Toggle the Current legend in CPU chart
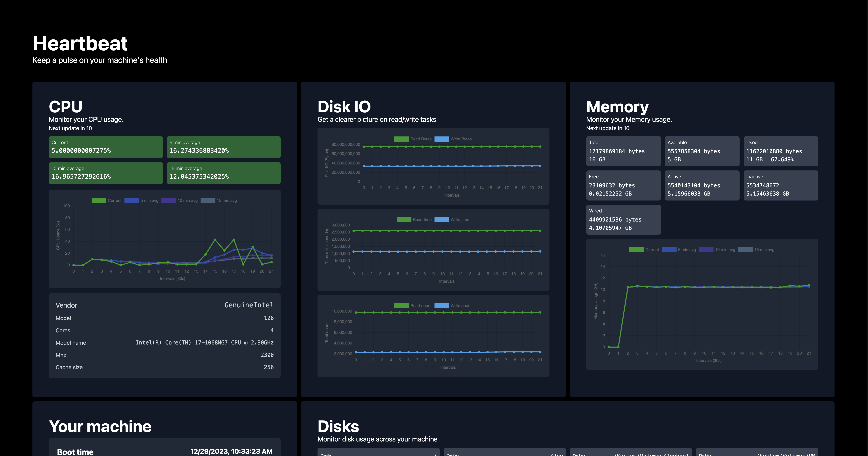The width and height of the screenshot is (868, 456). point(106,201)
